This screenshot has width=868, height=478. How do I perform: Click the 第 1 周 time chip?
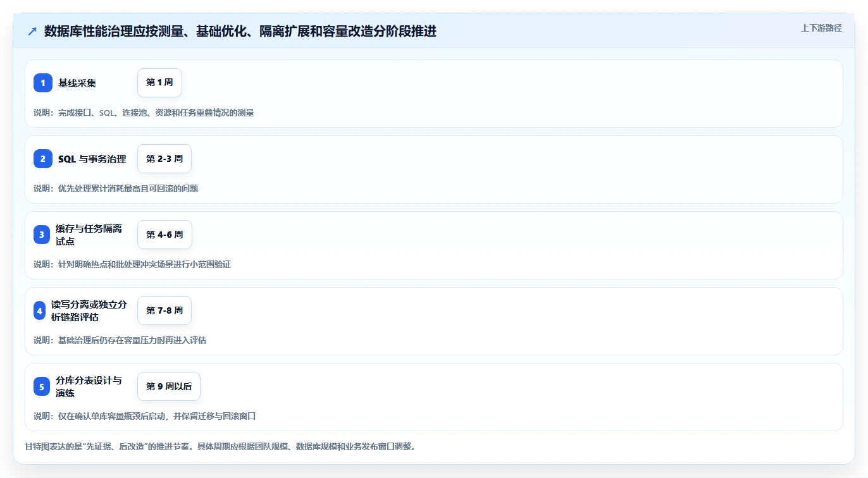pos(159,83)
